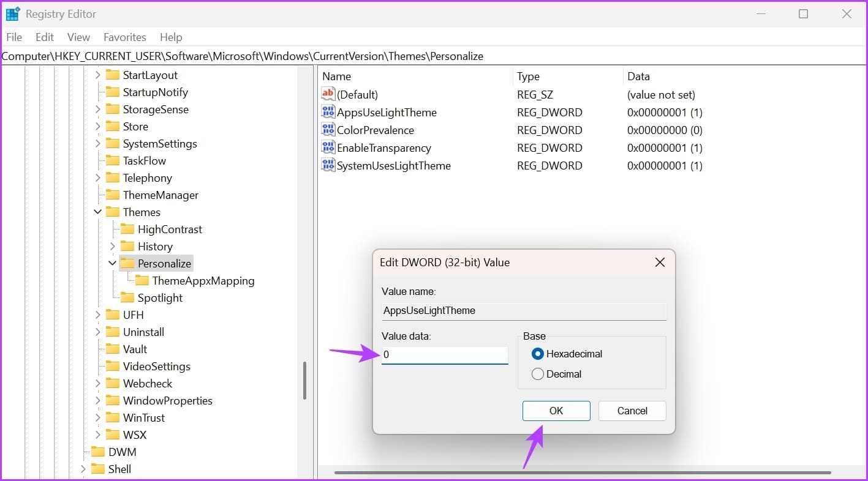Expand the StorageSense tree node
Image resolution: width=868 pixels, height=481 pixels.
(97, 109)
